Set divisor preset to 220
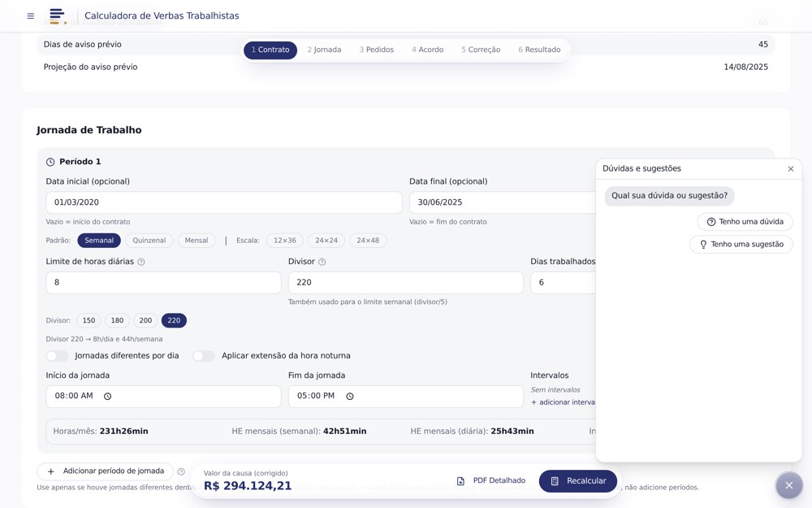Image resolution: width=812 pixels, height=508 pixels. click(x=174, y=321)
